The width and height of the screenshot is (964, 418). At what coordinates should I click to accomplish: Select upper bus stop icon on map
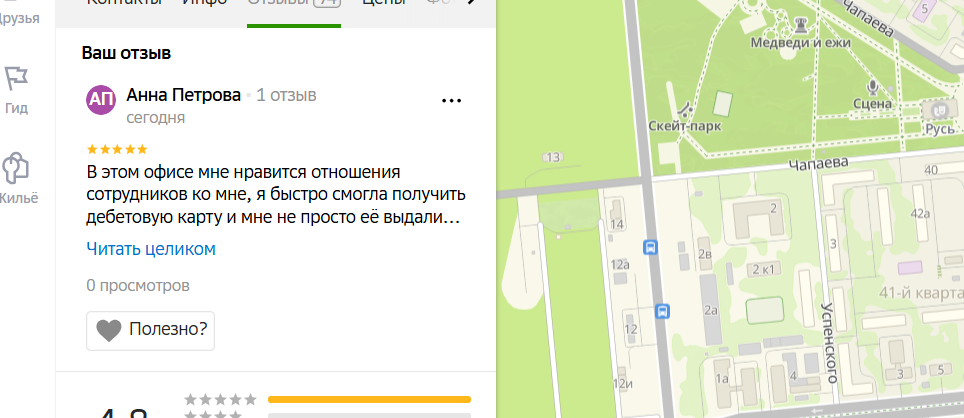650,248
